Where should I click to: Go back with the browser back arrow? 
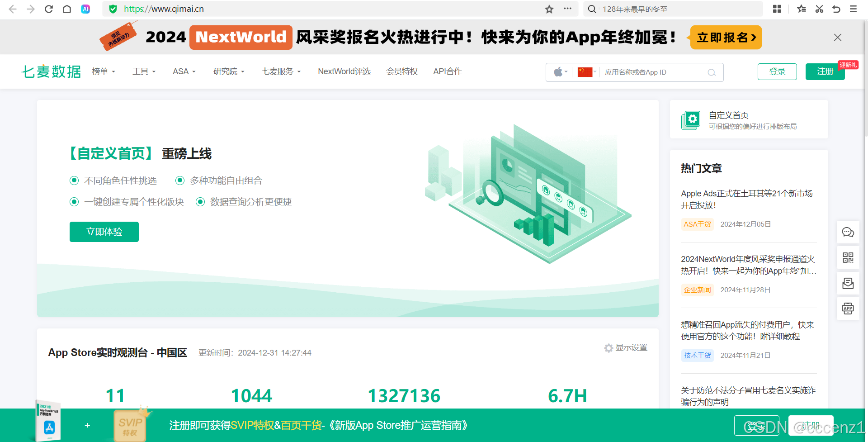13,9
